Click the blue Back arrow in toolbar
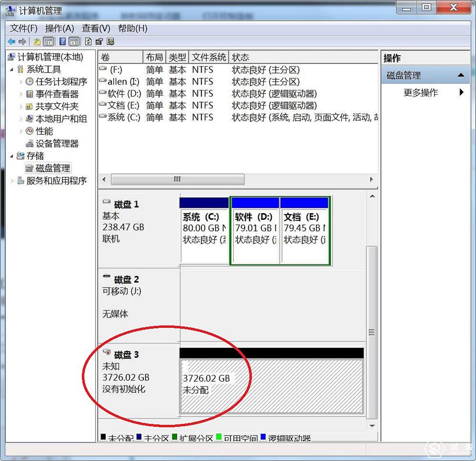The width and height of the screenshot is (476, 461). point(12,41)
